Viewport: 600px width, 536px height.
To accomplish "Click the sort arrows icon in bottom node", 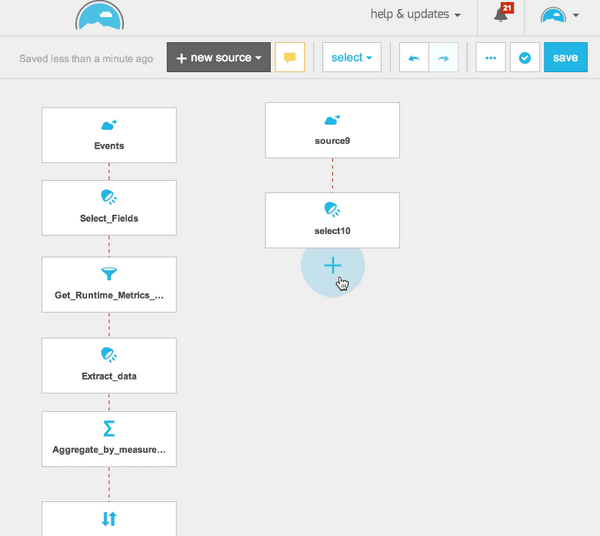I will pyautogui.click(x=109, y=519).
